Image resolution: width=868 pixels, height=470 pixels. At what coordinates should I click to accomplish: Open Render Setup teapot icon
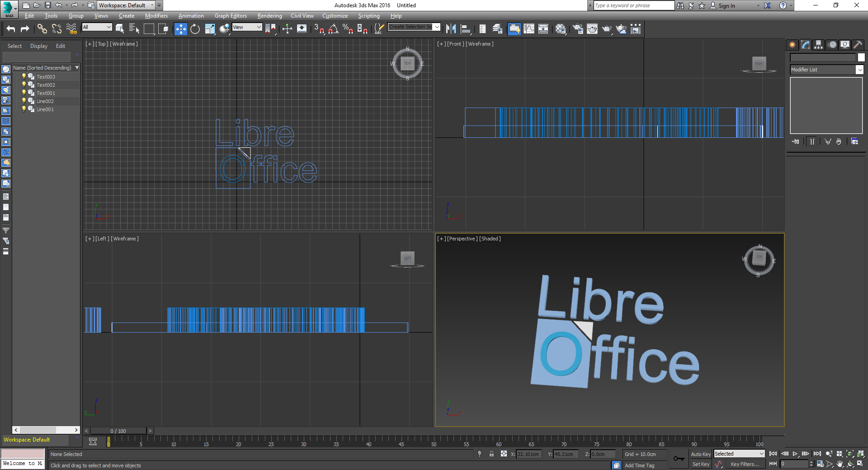(578, 29)
